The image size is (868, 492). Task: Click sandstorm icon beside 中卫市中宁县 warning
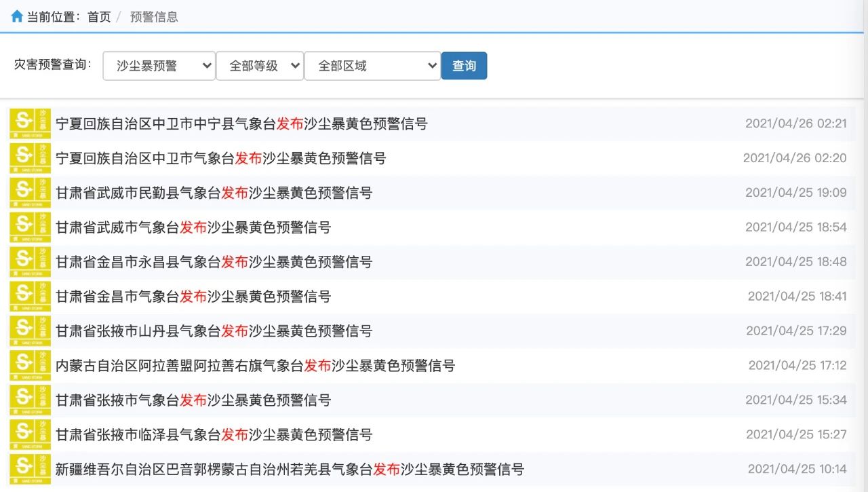click(x=31, y=124)
